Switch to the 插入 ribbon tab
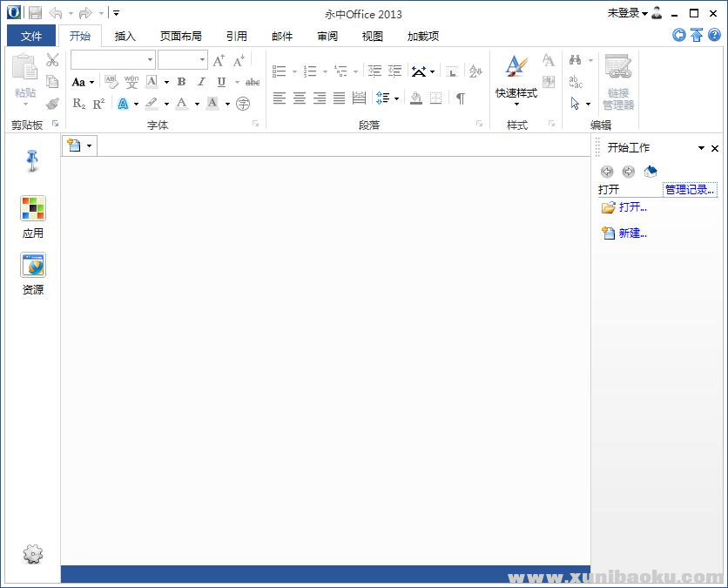This screenshot has width=728, height=588. 125,36
